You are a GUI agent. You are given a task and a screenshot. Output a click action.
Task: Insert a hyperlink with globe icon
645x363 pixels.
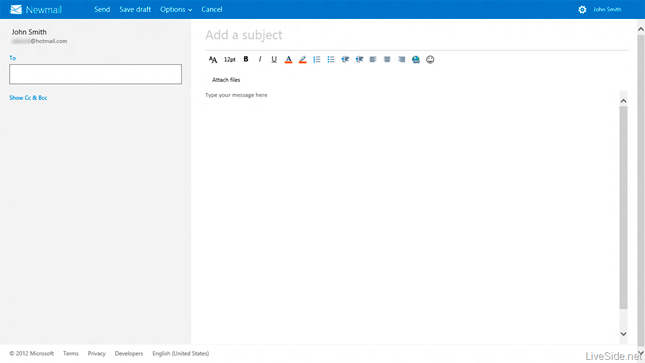pos(416,60)
